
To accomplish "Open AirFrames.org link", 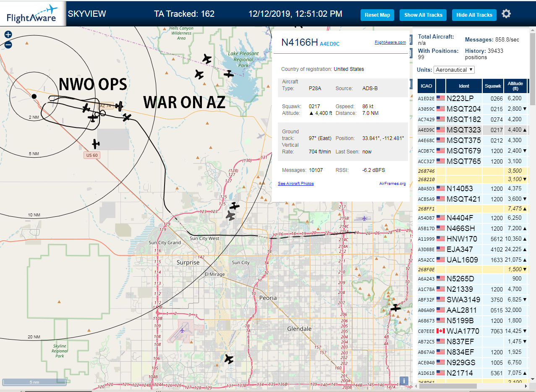I will click(392, 184).
